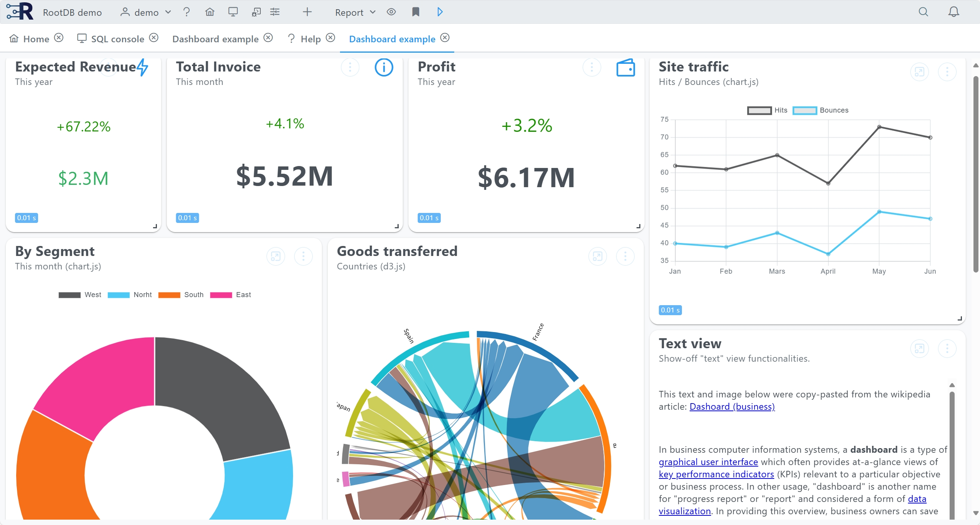Image resolution: width=980 pixels, height=525 pixels.
Task: Open the demo user dropdown
Action: pyautogui.click(x=145, y=12)
